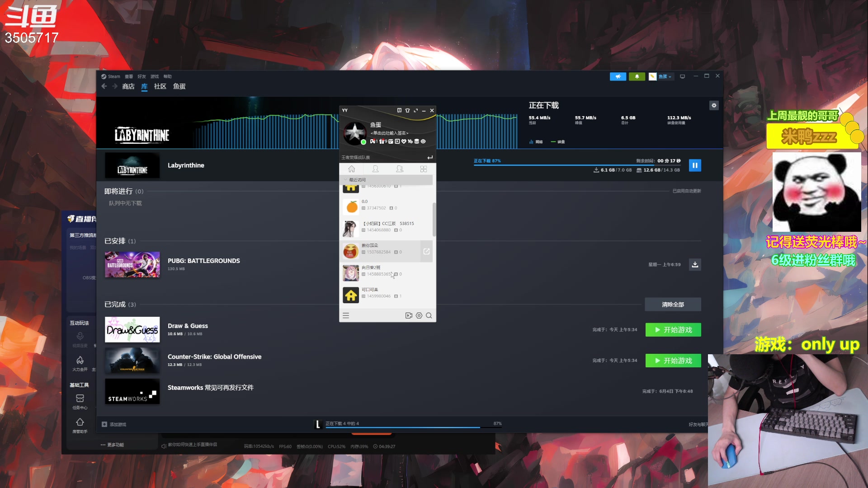This screenshot has height=488, width=868.
Task: Click the YY channel list scrollbar
Action: [434, 220]
